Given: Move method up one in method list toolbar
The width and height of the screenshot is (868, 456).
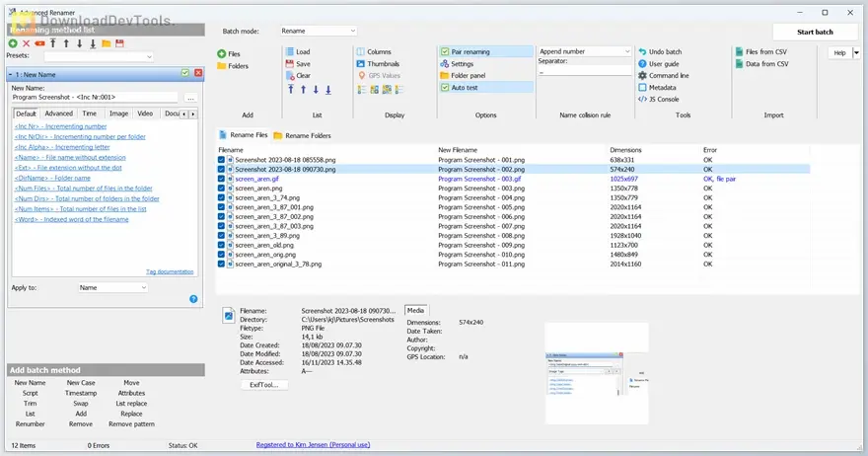Looking at the screenshot, I should (66, 43).
